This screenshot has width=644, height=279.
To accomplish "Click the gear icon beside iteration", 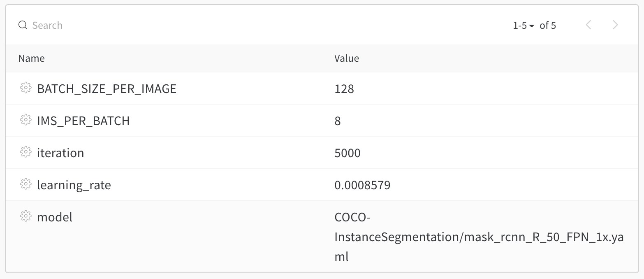I will (25, 152).
